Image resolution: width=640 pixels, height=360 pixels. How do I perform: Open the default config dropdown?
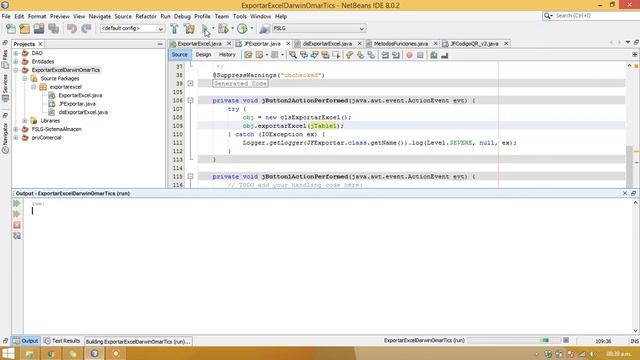132,29
